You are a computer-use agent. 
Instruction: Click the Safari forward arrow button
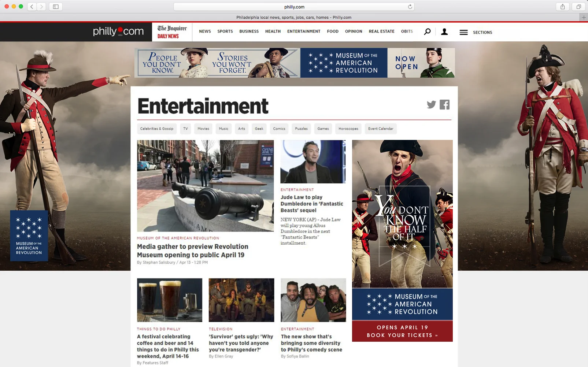coord(41,7)
